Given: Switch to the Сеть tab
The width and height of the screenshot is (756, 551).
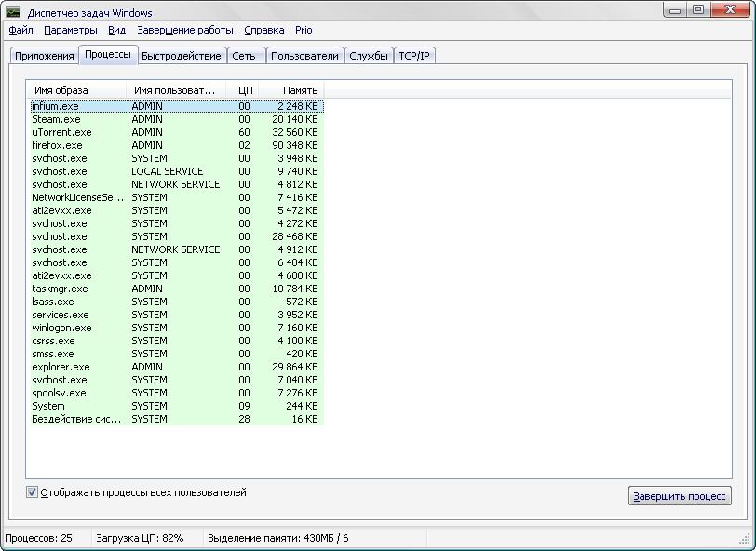Looking at the screenshot, I should [244, 56].
